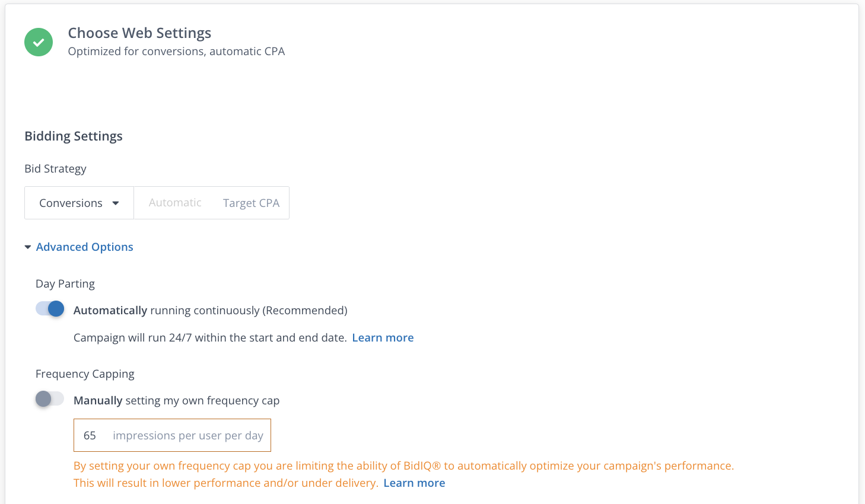Click the Choose Web Settings heading
This screenshot has width=865, height=504.
click(139, 33)
